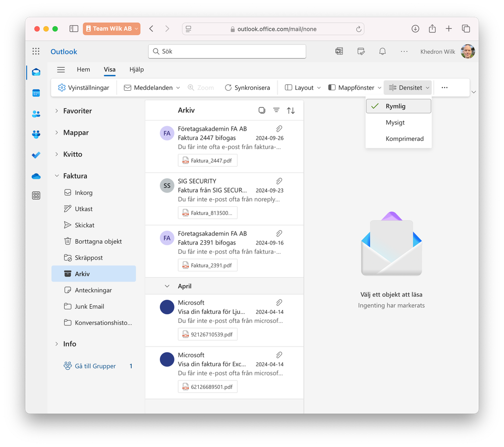Image resolution: width=504 pixels, height=447 pixels.
Task: Open the Calendar app in sidebar
Action: tap(36, 93)
